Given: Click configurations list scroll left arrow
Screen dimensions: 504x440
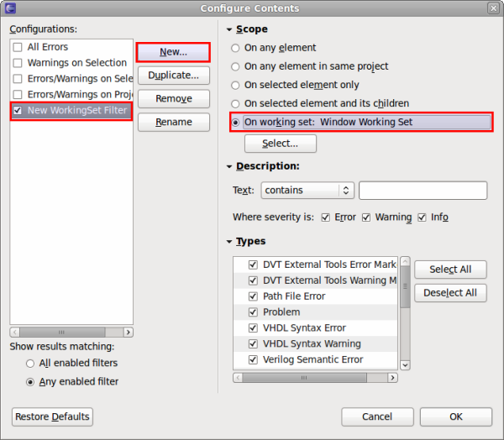Looking at the screenshot, I should point(15,332).
